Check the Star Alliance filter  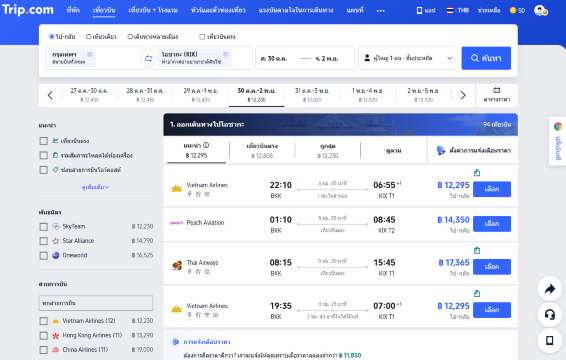tap(44, 241)
